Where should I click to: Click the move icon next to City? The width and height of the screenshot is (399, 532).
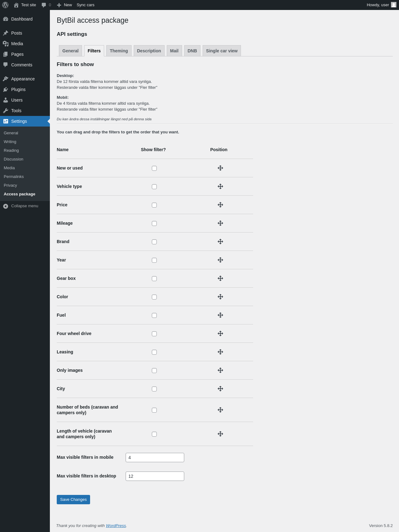[x=220, y=389]
